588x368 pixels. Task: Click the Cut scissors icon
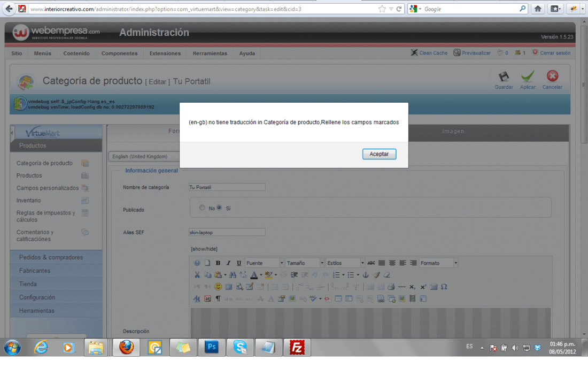coord(197,275)
